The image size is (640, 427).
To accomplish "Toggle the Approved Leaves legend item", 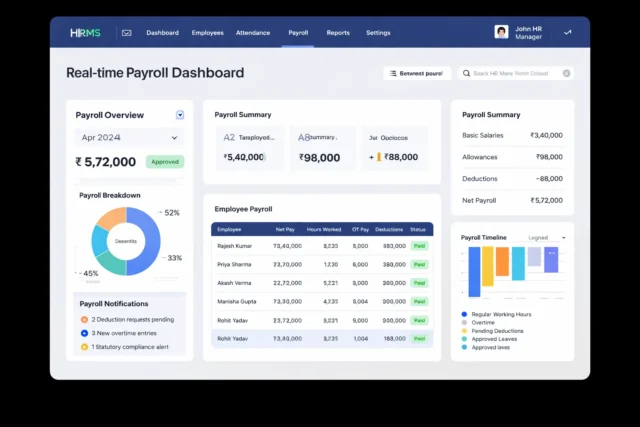I will coord(489,339).
